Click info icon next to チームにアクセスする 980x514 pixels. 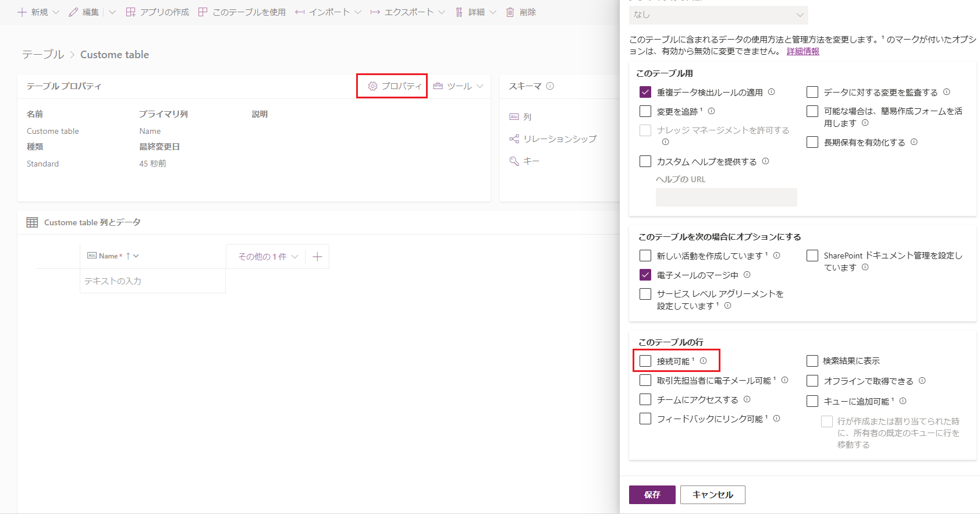pos(747,399)
